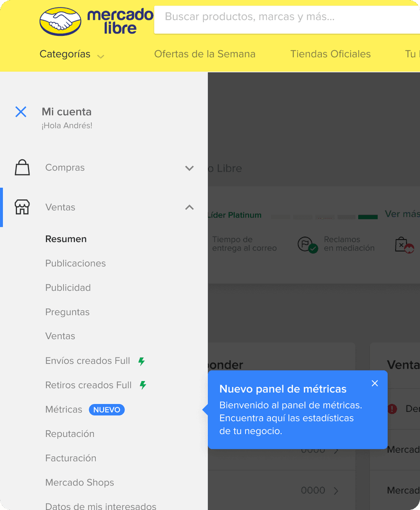Open Ofertas de la Semana

[x=205, y=54]
